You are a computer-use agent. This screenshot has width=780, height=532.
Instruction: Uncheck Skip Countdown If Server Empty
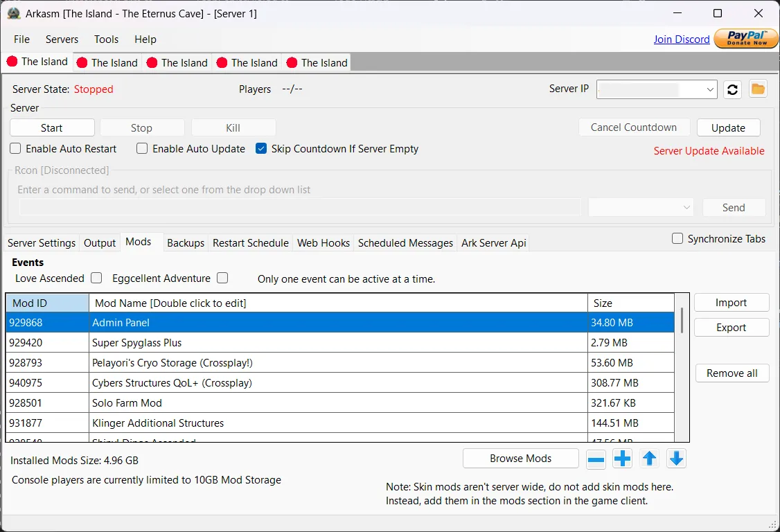[x=261, y=149]
